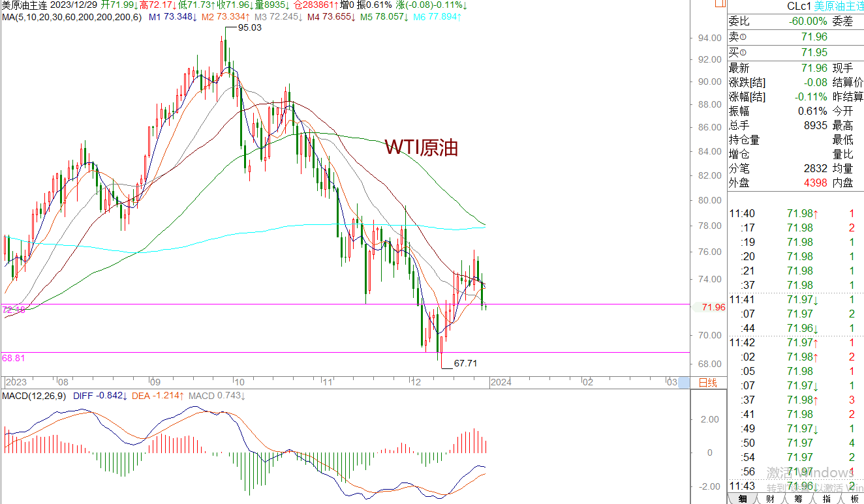Click the WTI原油 chart annotation
Viewport: 864px width, 504px height.
(422, 147)
